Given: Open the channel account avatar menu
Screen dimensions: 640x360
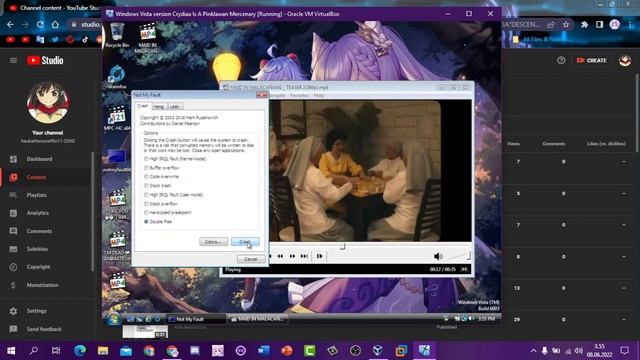Looking at the screenshot, I should click(x=625, y=60).
